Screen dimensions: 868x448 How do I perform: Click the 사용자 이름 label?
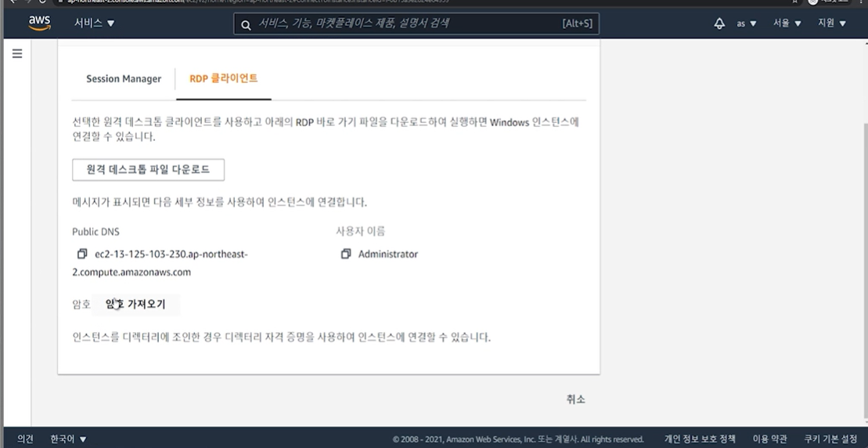(360, 232)
